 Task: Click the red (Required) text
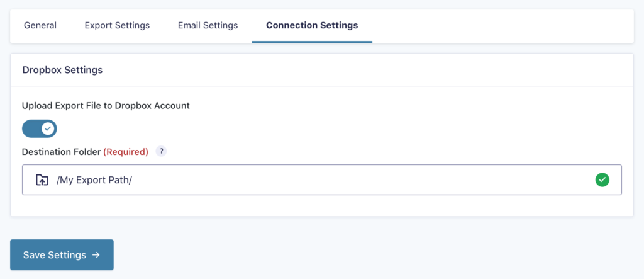pyautogui.click(x=126, y=152)
